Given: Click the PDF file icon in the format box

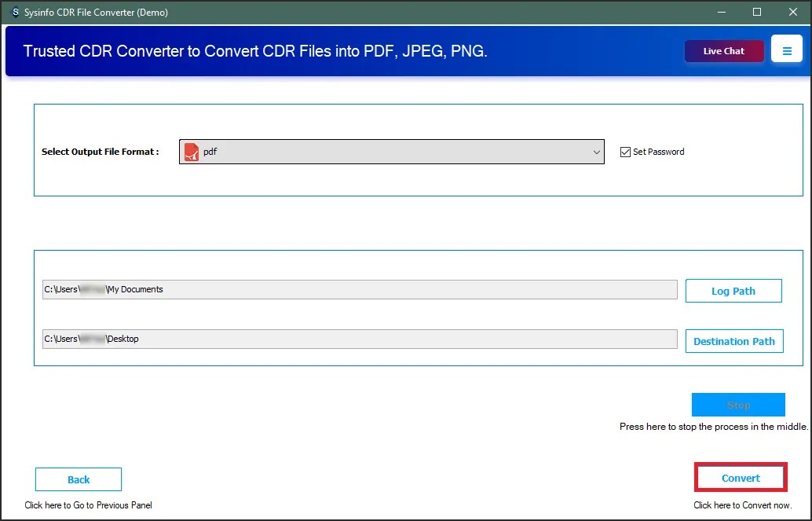Looking at the screenshot, I should coord(191,151).
